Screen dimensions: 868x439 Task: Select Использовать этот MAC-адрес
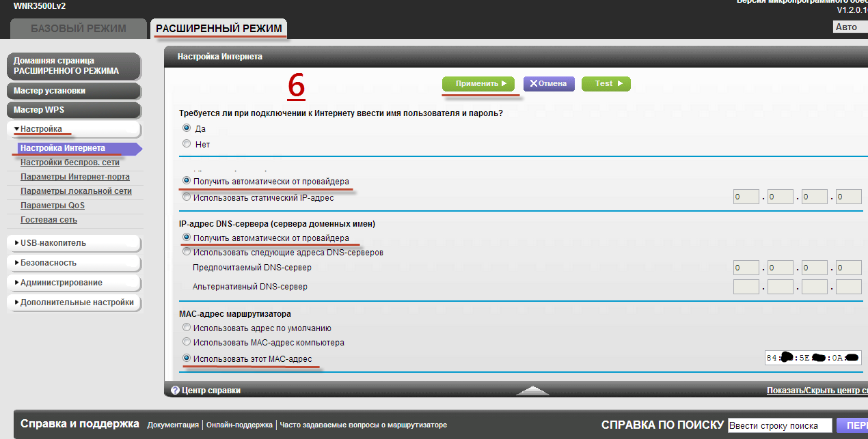point(187,358)
